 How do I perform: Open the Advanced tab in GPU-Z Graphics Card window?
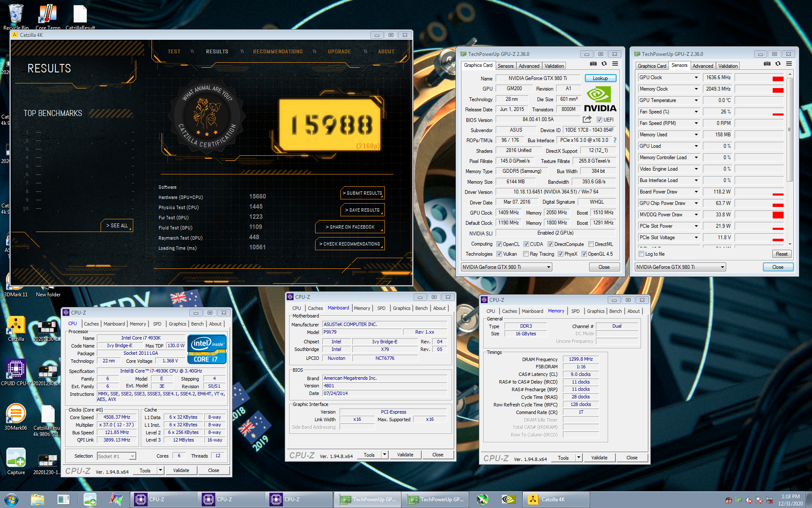[x=529, y=66]
